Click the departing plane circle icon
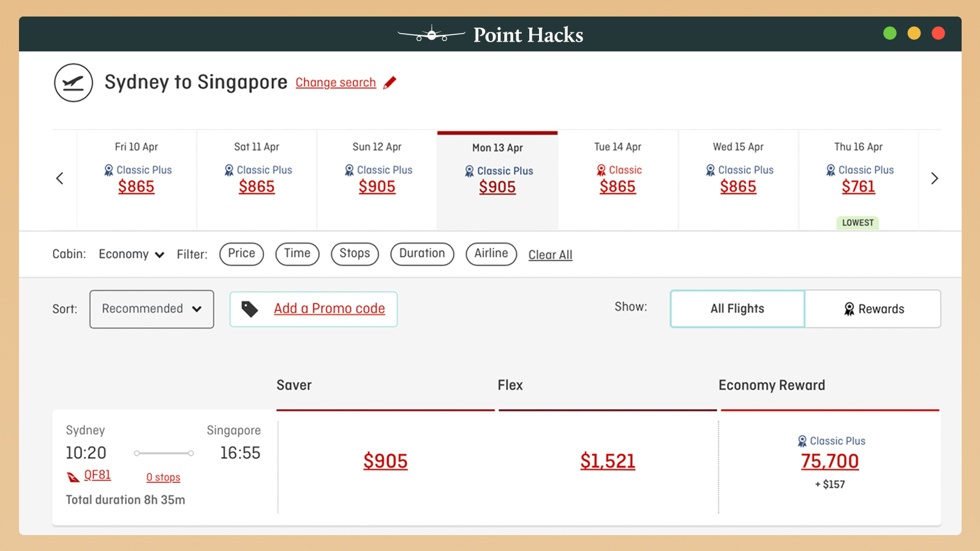Screen dimensions: 980x551 (73, 83)
